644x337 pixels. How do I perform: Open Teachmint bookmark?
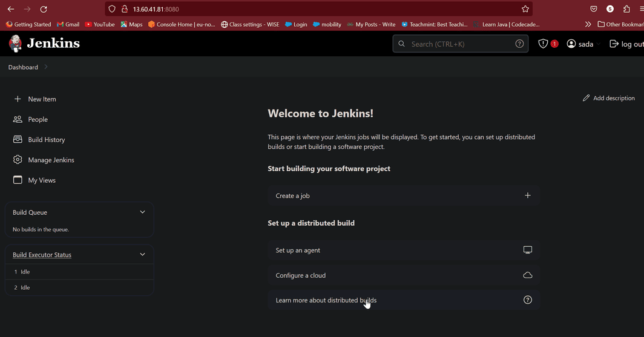click(x=435, y=24)
